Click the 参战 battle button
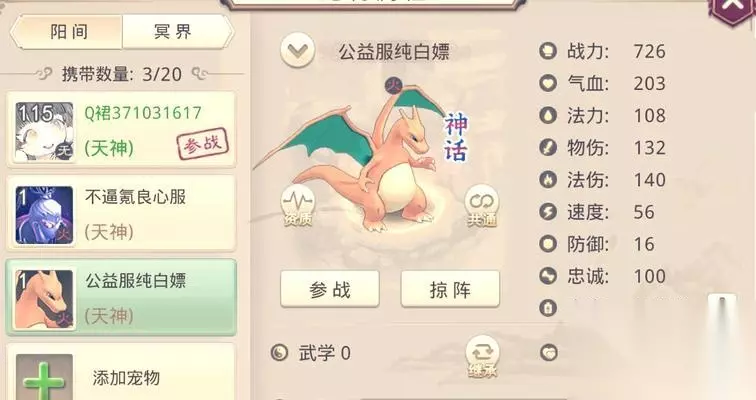 pos(330,289)
